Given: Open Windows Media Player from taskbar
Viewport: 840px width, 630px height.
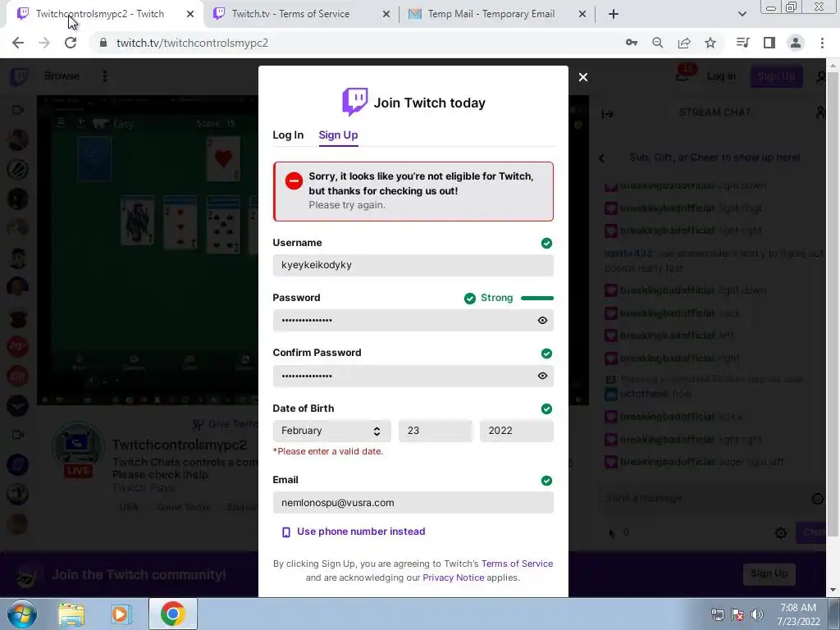Looking at the screenshot, I should coord(121,614).
